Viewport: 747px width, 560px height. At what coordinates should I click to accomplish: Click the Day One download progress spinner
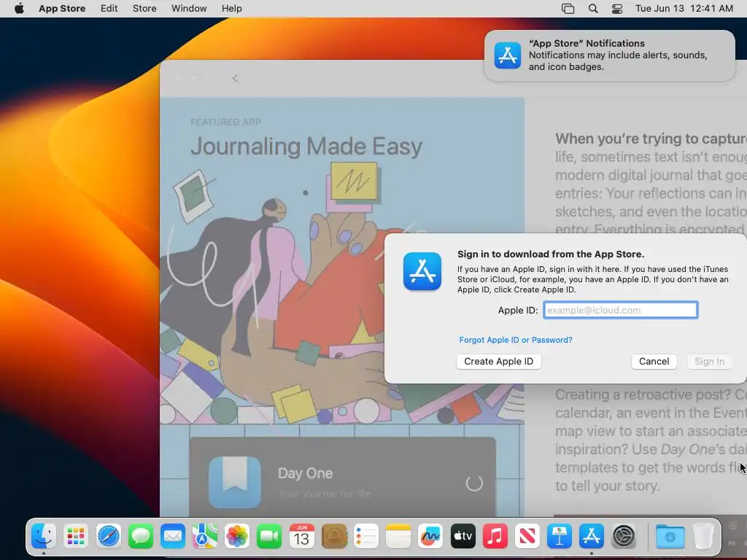coord(474,483)
